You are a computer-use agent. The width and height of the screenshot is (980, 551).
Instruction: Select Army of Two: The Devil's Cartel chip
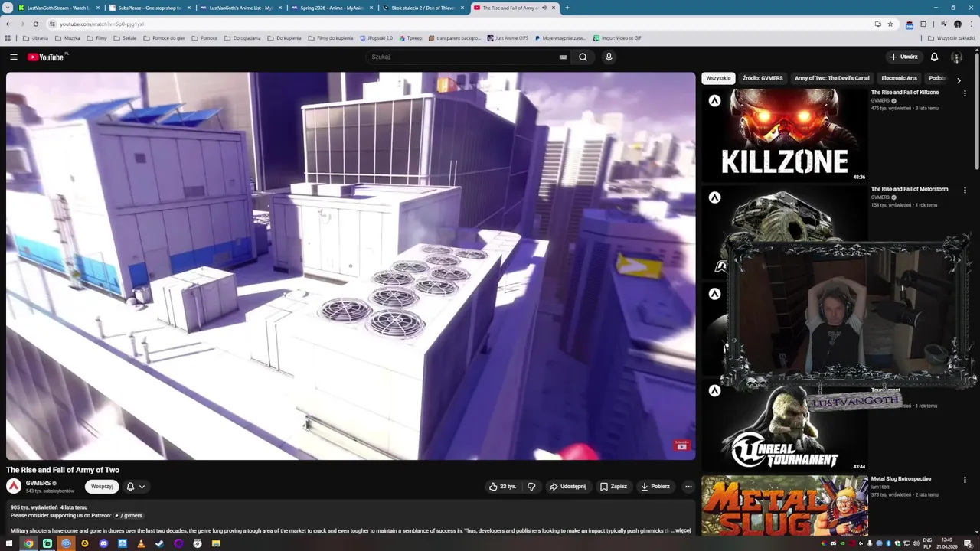(831, 78)
